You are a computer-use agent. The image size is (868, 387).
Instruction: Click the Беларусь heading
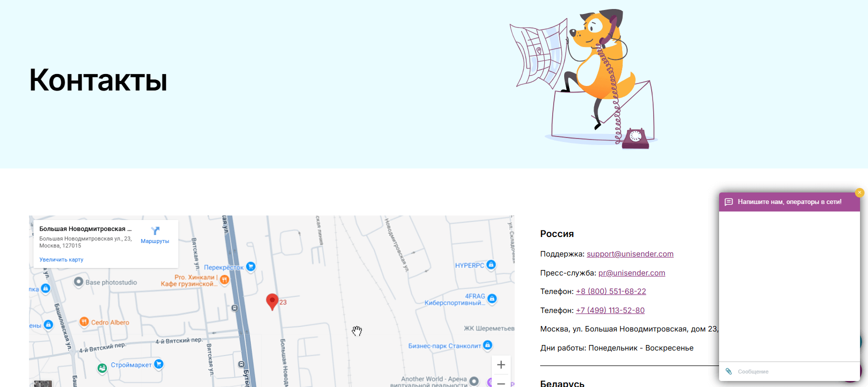tap(562, 383)
